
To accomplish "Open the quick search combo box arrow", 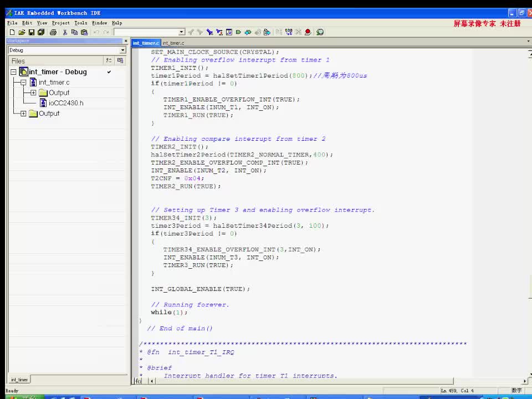I will pos(182,32).
